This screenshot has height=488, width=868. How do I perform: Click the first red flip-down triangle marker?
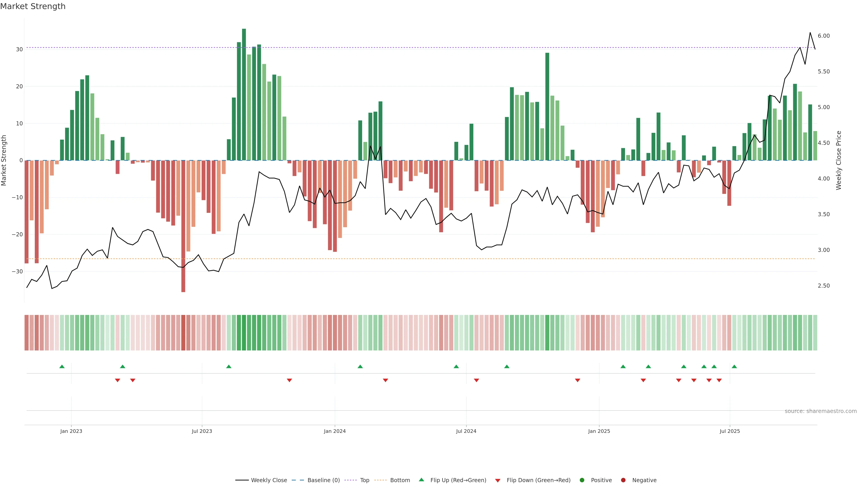pos(118,380)
